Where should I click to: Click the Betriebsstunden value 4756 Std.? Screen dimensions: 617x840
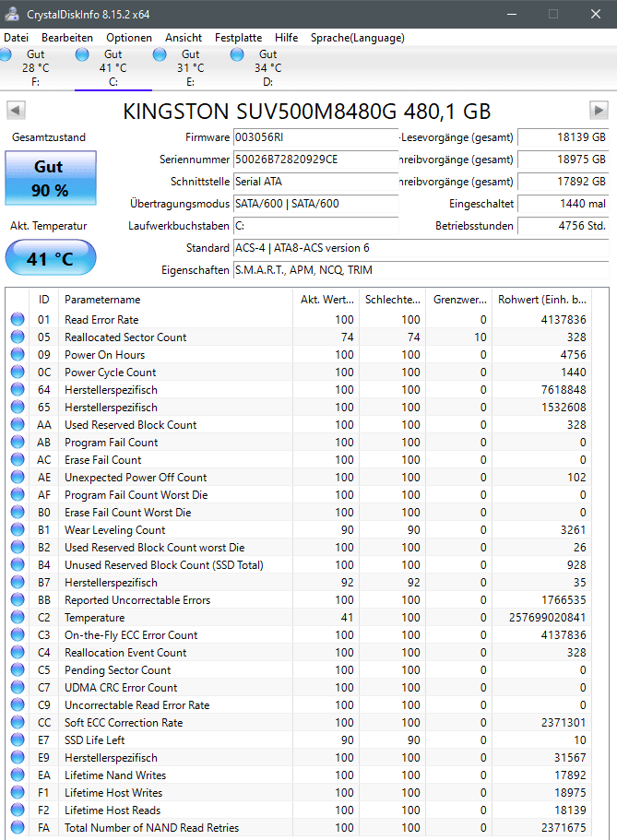[x=563, y=226]
